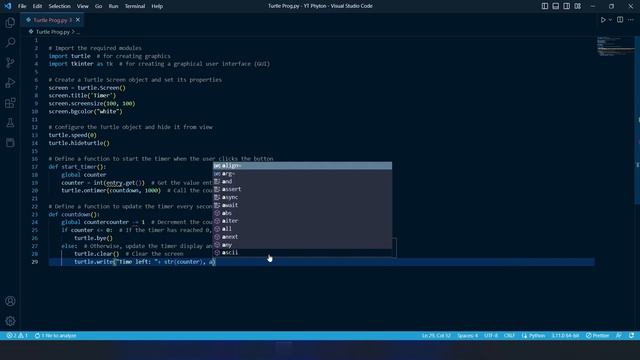Toggle the bottom Panel layout button
The width and height of the screenshot is (640, 360).
click(556, 6)
